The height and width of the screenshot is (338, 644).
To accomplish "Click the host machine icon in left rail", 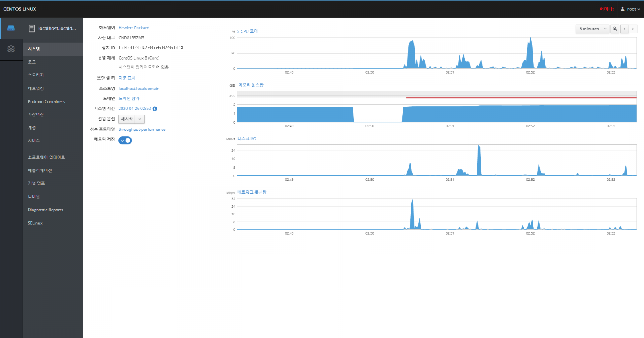I will tap(11, 28).
